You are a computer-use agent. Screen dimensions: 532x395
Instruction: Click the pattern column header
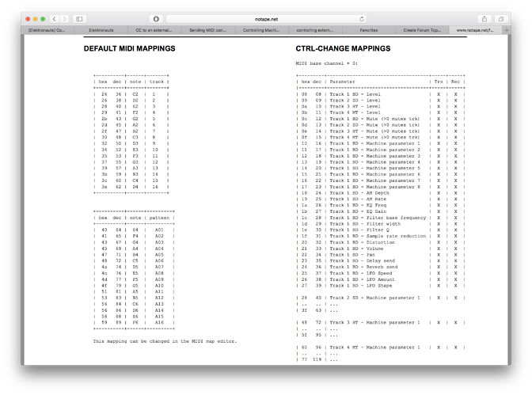159,218
